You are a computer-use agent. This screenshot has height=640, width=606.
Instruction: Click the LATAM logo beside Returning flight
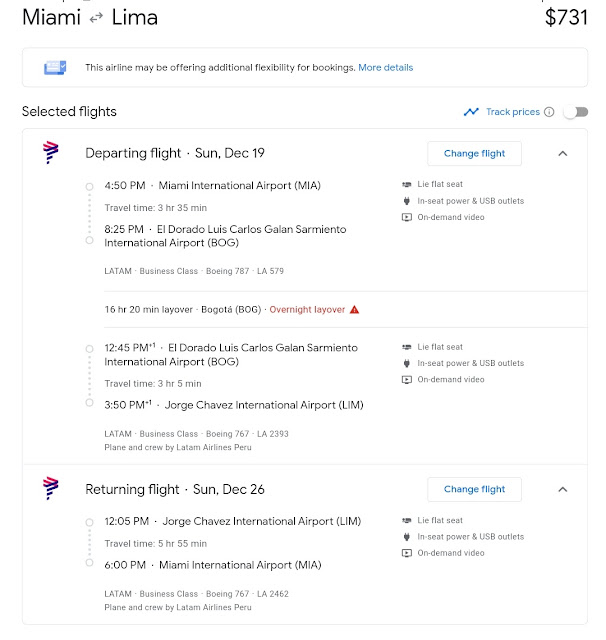tap(51, 488)
